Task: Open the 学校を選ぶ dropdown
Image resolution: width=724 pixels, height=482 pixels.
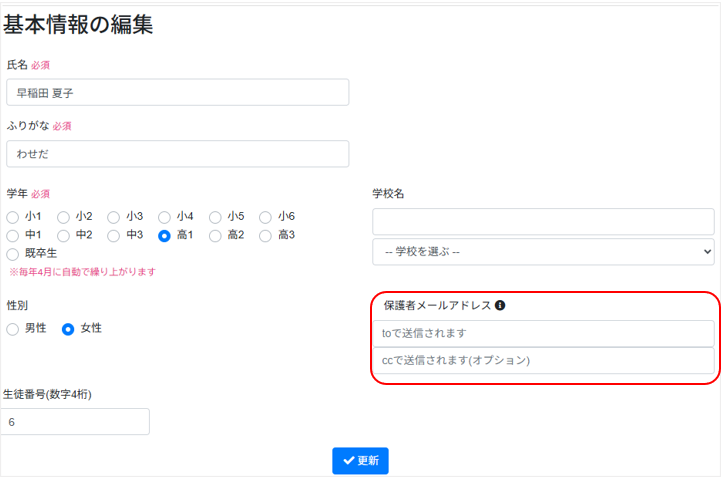Action: click(x=543, y=251)
